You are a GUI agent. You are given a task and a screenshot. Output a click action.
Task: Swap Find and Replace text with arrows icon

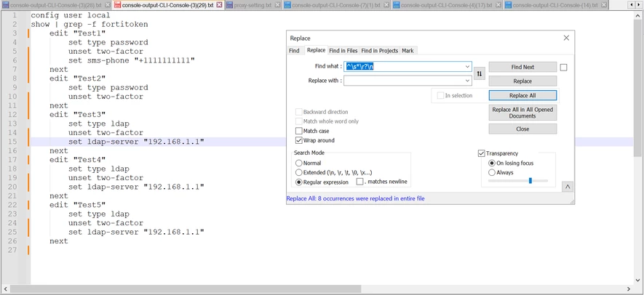pyautogui.click(x=480, y=74)
